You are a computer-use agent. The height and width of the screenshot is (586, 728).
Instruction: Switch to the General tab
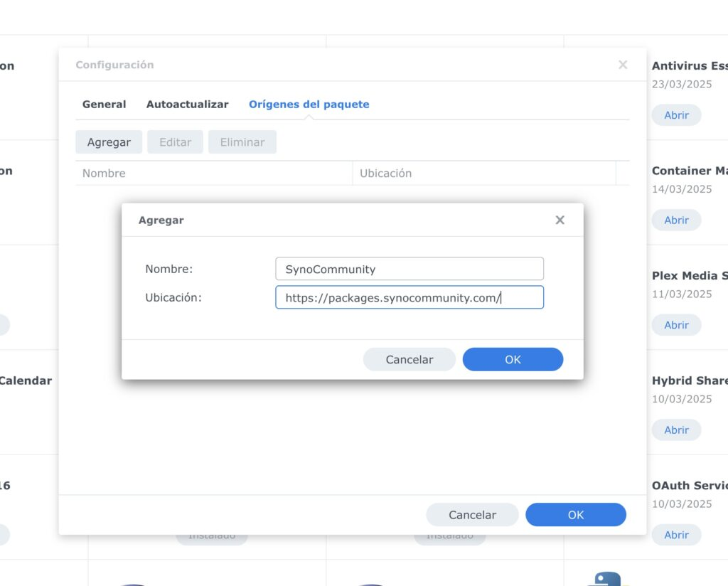click(104, 105)
